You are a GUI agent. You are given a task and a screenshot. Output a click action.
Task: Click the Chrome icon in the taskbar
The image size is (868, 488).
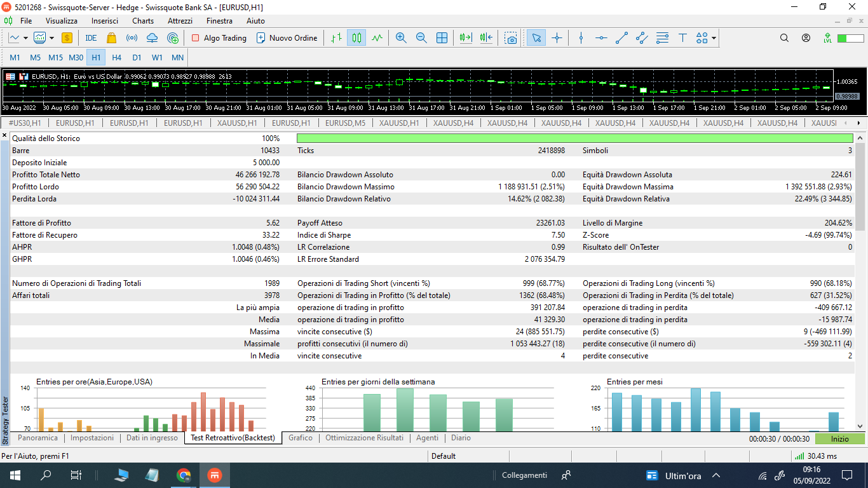coord(184,475)
